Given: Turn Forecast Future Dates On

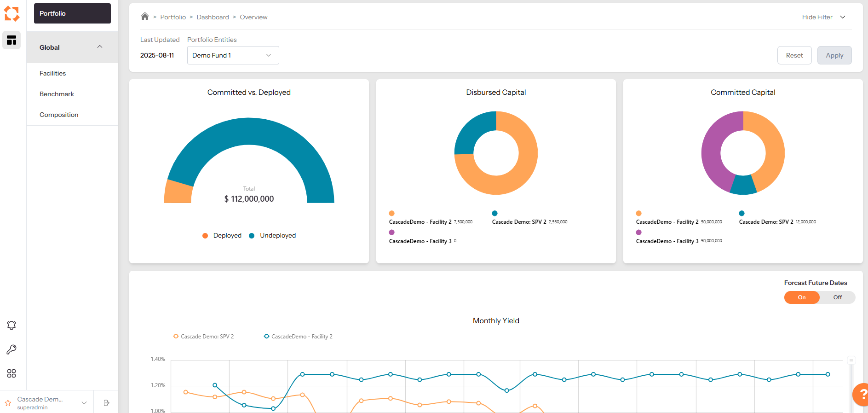Looking at the screenshot, I should 801,297.
